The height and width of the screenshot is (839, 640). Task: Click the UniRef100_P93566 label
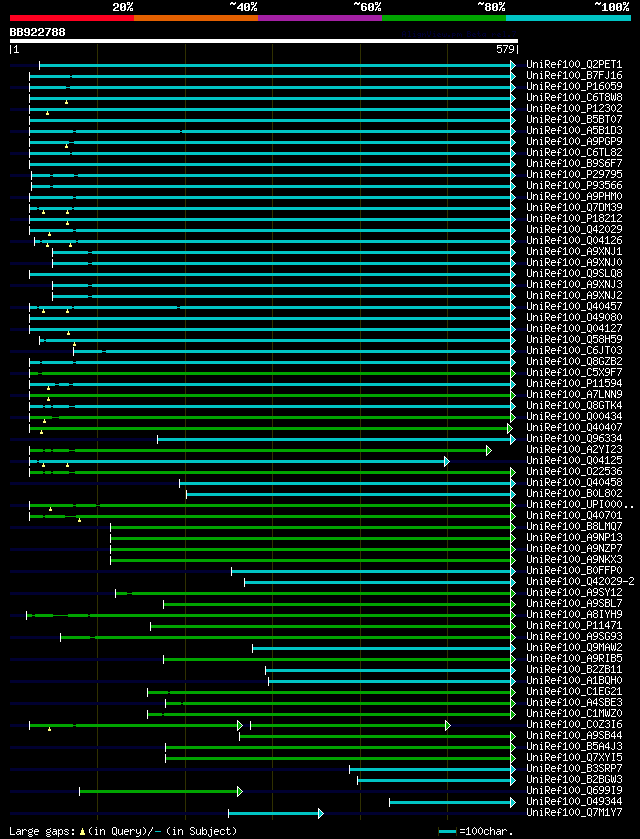tap(574, 185)
